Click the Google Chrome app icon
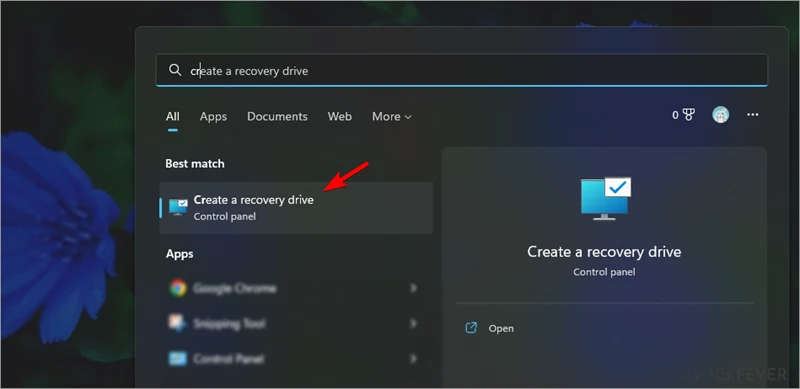Screen dimensions: 800x389 click(x=178, y=288)
